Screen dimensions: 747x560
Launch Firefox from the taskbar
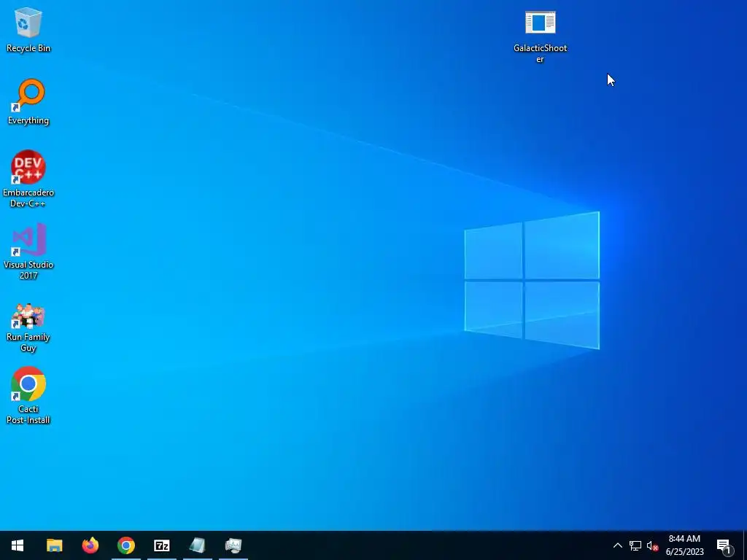(90, 545)
